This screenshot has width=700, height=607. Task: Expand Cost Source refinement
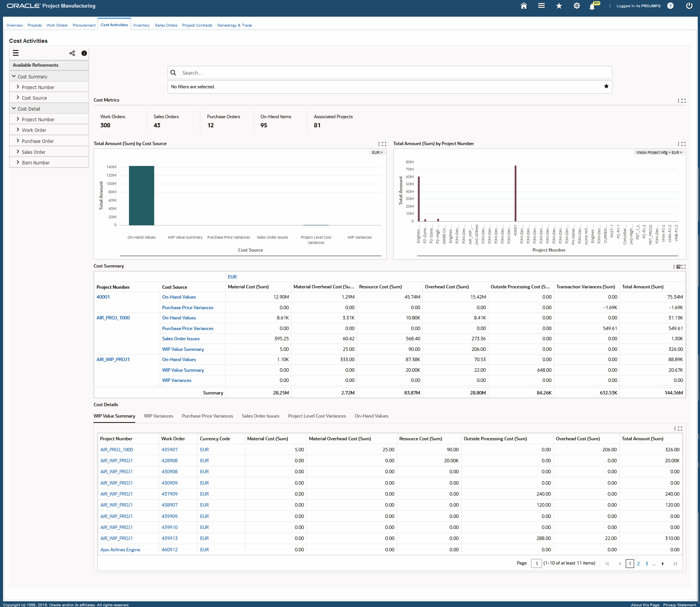(x=18, y=98)
